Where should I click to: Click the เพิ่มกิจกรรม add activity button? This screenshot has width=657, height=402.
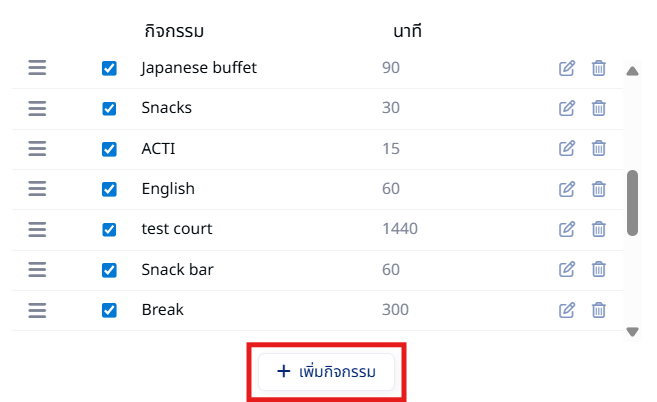[x=326, y=372]
